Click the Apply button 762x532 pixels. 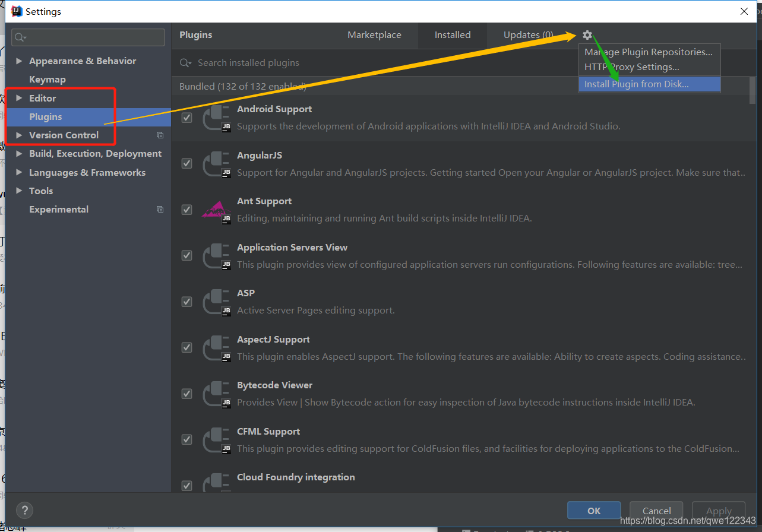point(719,511)
